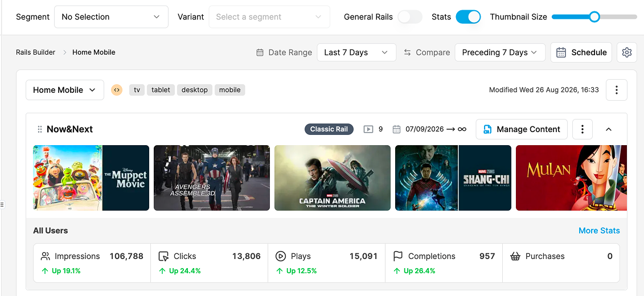Click the left-edge panel resize grip

[x=2, y=204]
